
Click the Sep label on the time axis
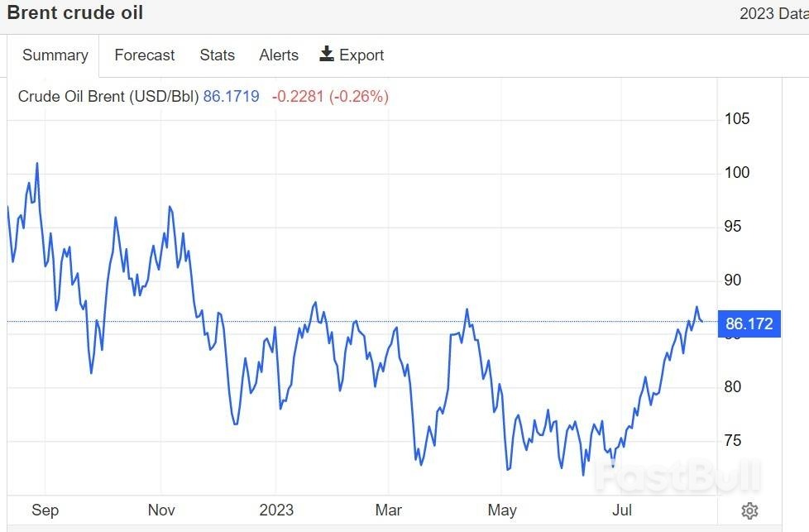[45, 510]
